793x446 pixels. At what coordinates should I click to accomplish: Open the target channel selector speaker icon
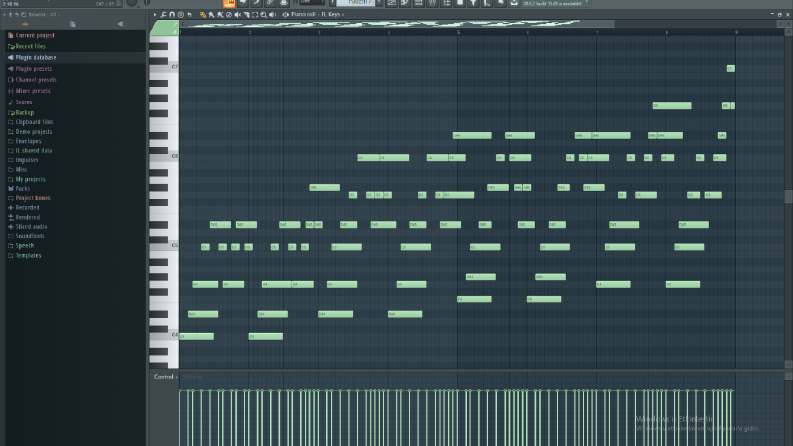tap(286, 15)
